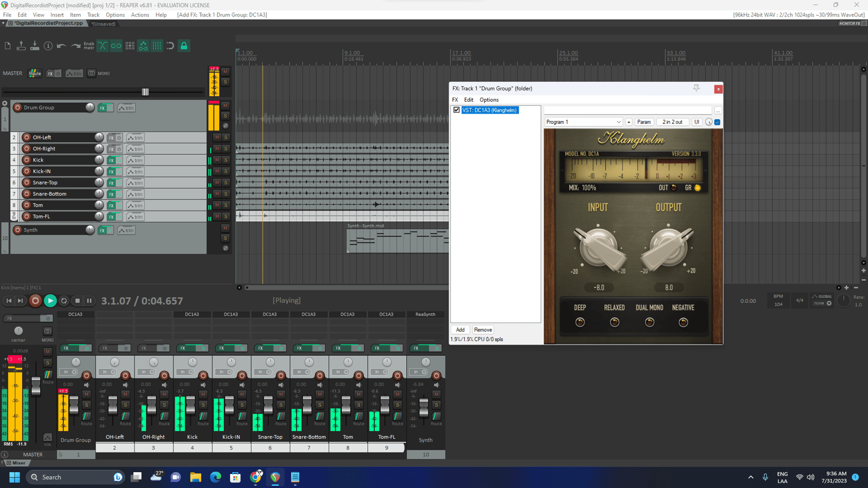Click the transport Play button
The width and height of the screenshot is (868, 488).
click(50, 301)
